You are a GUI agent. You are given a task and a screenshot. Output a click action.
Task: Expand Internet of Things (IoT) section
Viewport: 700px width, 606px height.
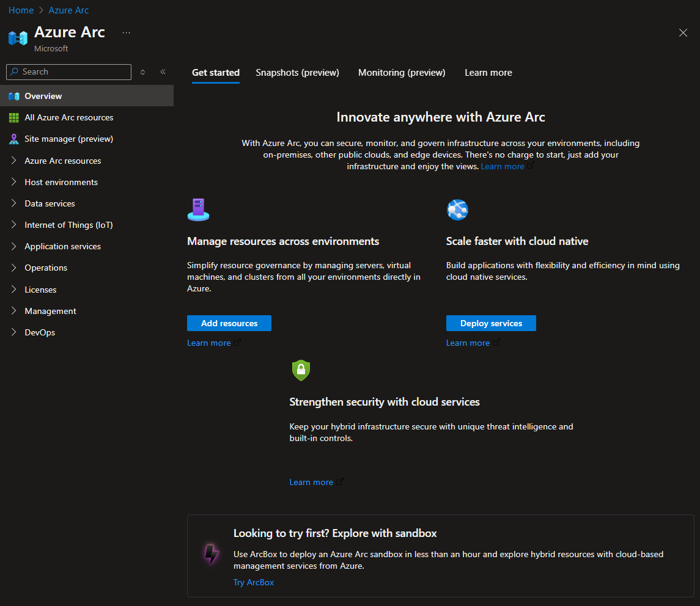(14, 225)
